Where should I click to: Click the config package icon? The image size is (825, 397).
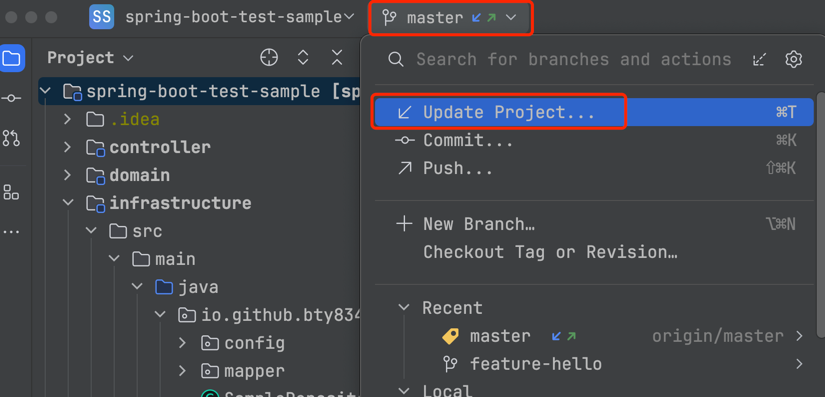pos(210,343)
